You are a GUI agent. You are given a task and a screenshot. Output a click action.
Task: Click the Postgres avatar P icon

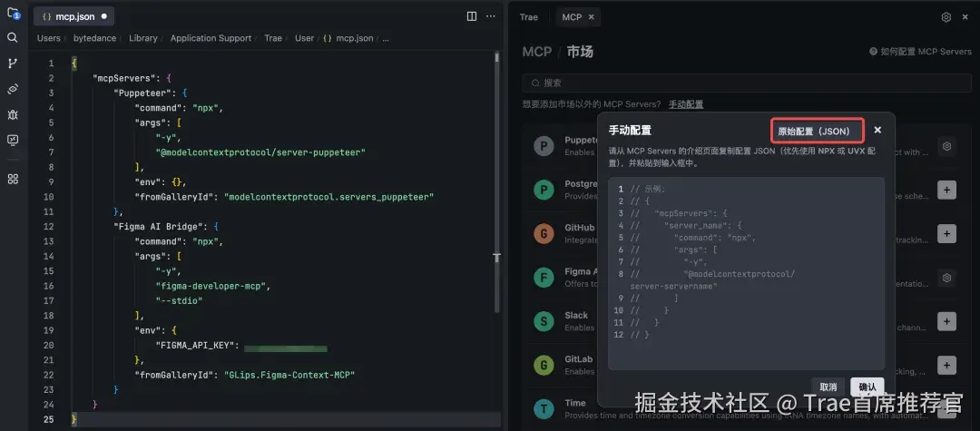click(544, 190)
